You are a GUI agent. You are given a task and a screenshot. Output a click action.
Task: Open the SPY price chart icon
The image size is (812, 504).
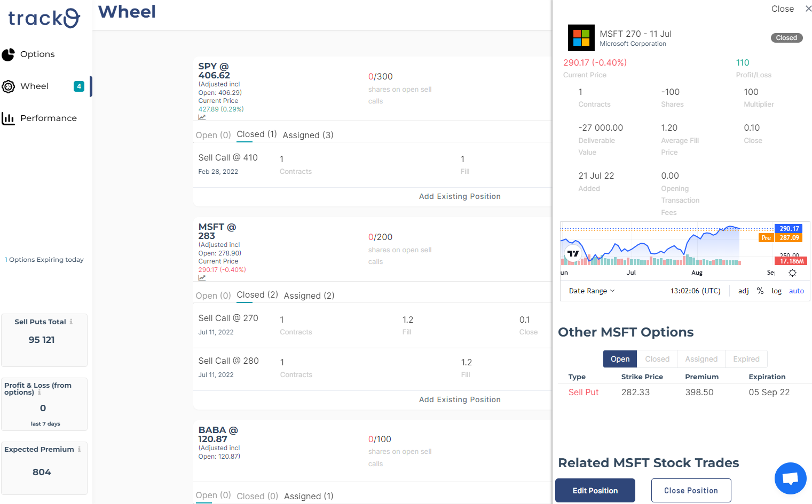[x=202, y=117]
